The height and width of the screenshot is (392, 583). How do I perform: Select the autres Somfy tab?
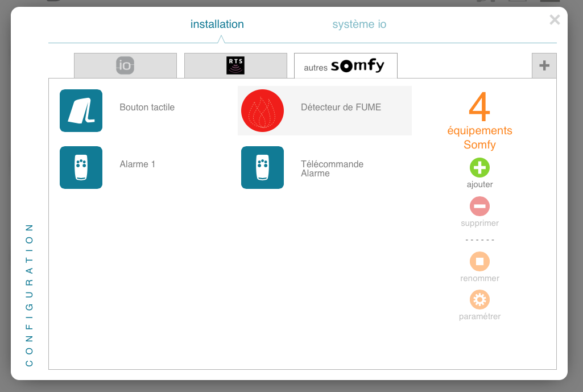pos(345,66)
